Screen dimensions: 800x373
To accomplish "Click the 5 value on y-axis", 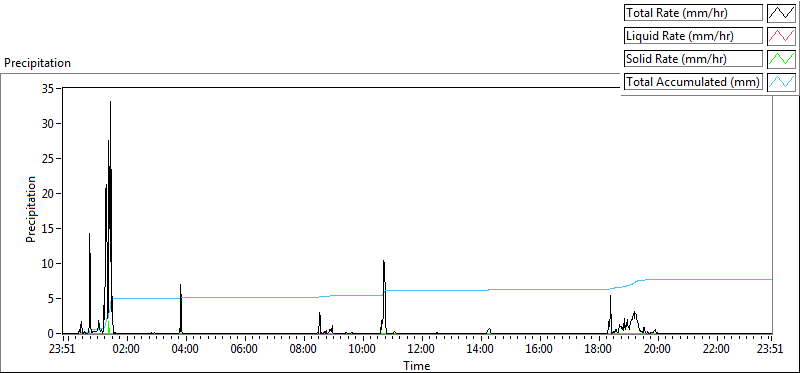I will (52, 299).
